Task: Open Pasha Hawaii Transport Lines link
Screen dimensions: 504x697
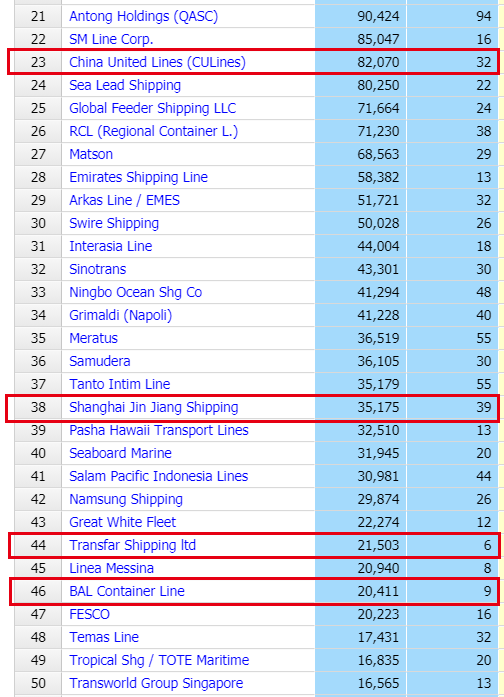Action: [159, 430]
